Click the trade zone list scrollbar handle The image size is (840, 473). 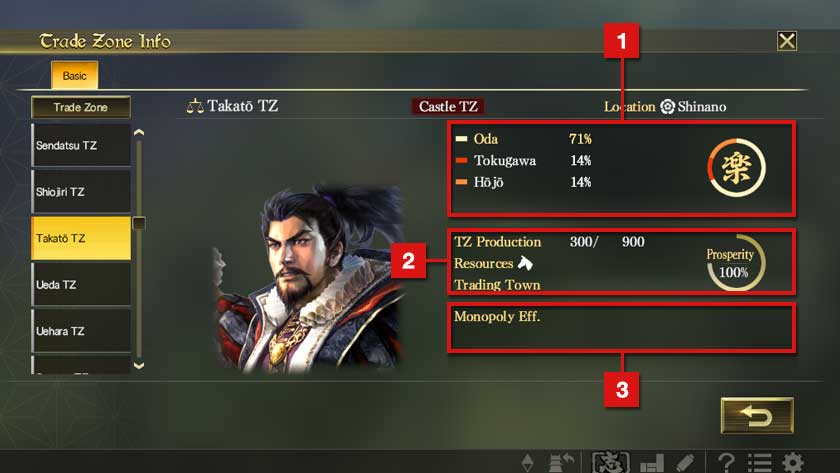click(139, 223)
